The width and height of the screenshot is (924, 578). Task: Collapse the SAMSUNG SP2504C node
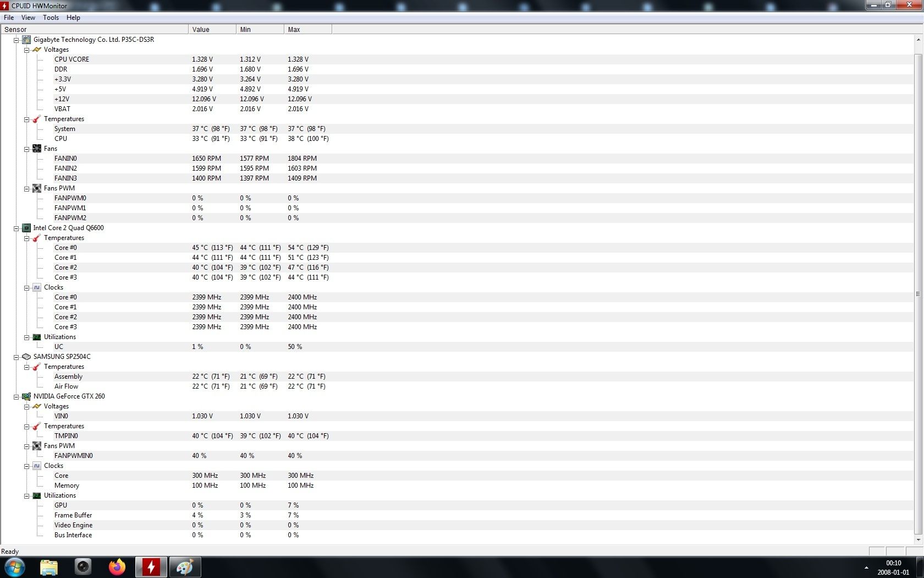pos(16,357)
